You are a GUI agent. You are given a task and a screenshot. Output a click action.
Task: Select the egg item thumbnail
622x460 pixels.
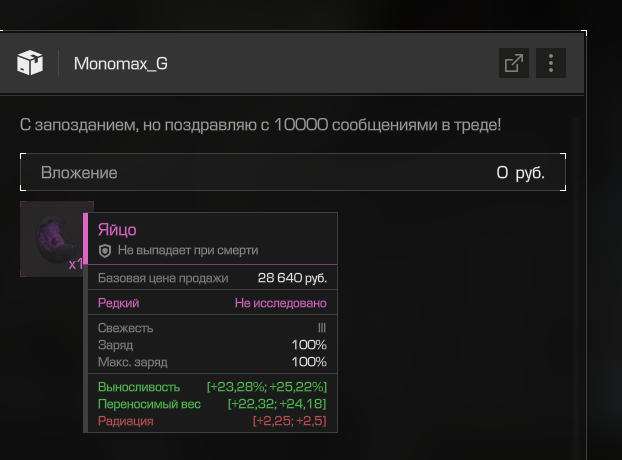point(50,238)
